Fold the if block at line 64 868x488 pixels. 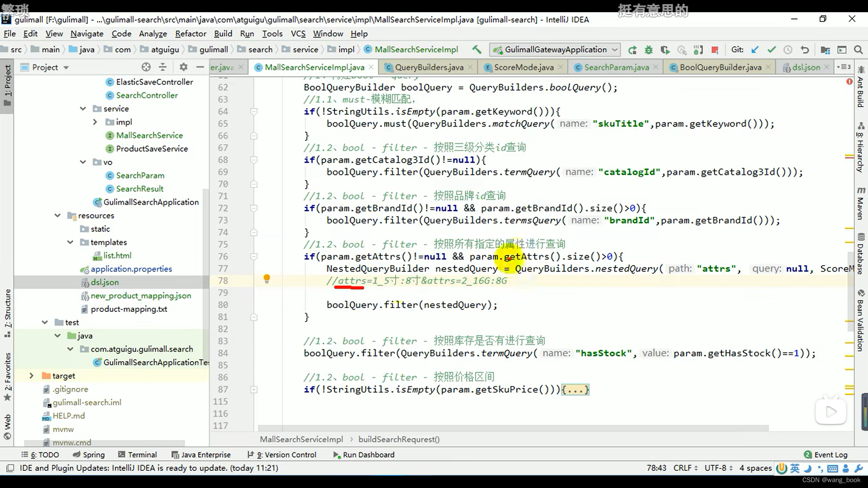[x=254, y=112]
